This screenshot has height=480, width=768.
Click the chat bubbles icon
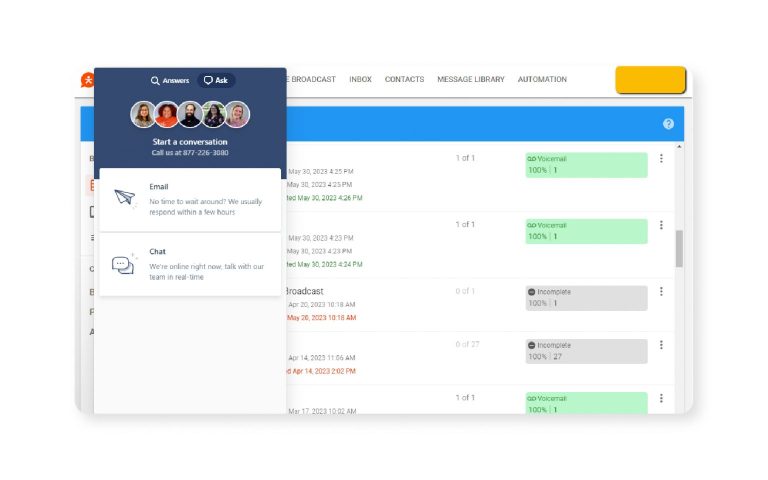click(x=123, y=265)
